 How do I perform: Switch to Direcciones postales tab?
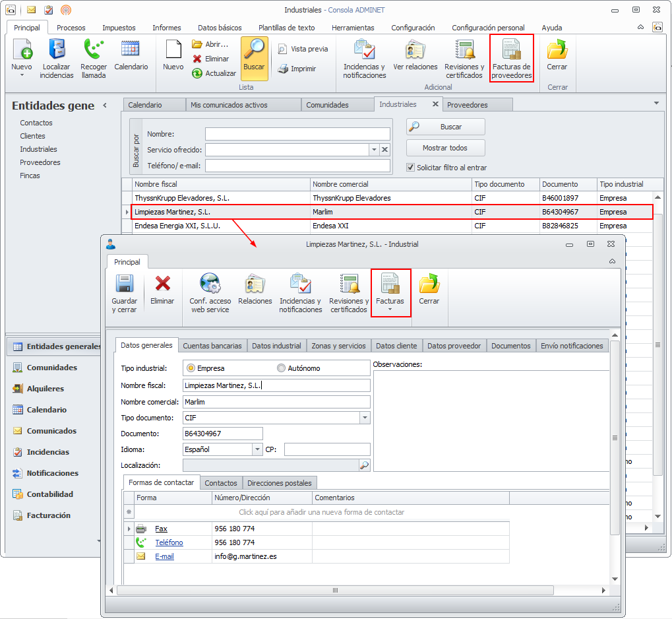coord(280,483)
